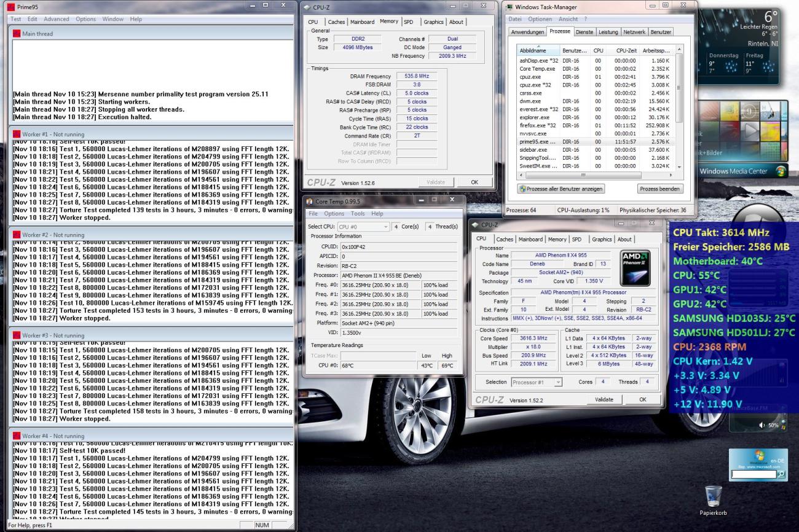Screen dimensions: 799x532
Task: Click OK in CPU-Z version 1.52.6 window
Action: point(474,182)
